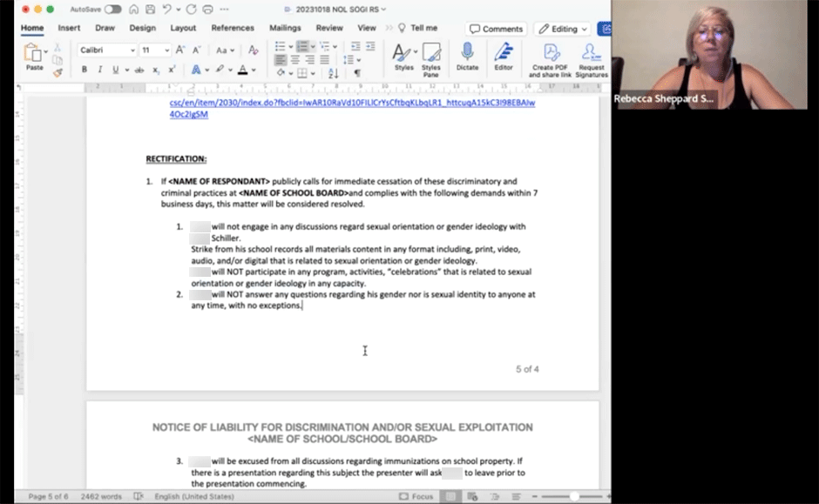Start Dictate microphone
Viewport: 819px width, 504px height.
pos(468,57)
